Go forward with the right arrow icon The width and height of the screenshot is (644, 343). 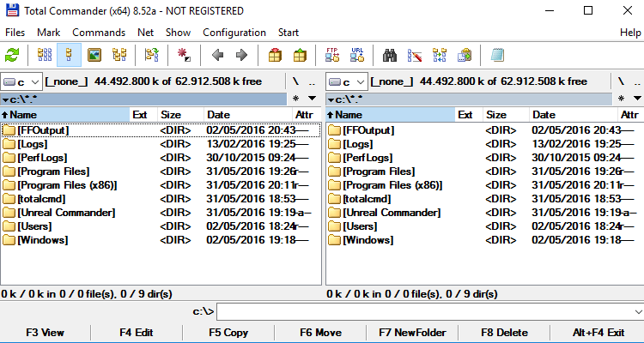tap(241, 55)
